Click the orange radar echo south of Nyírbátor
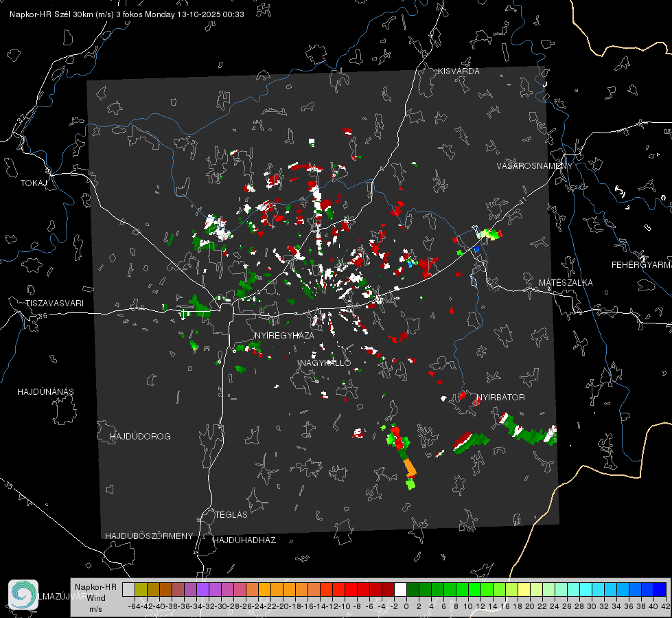The width and height of the screenshot is (672, 618). point(410,468)
